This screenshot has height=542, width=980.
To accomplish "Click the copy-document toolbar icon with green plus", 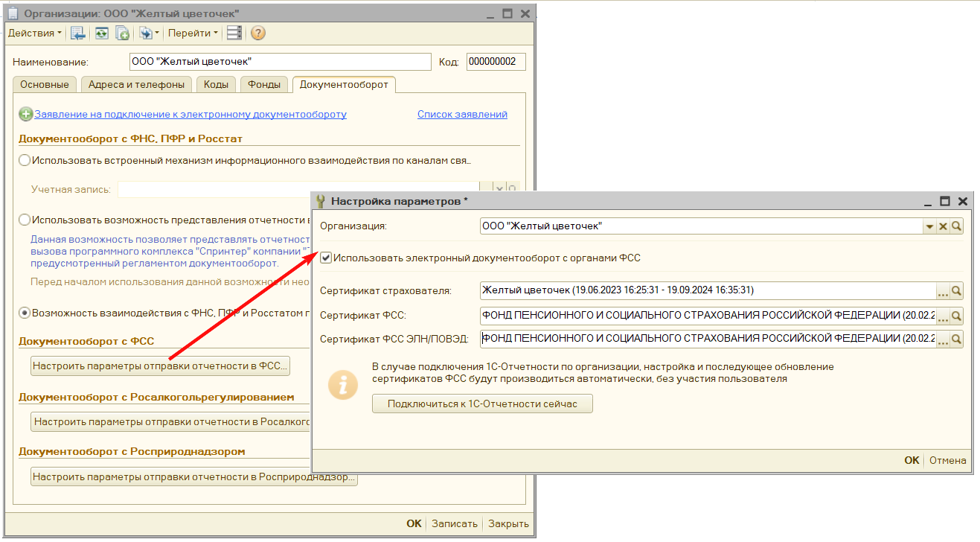I will click(123, 33).
